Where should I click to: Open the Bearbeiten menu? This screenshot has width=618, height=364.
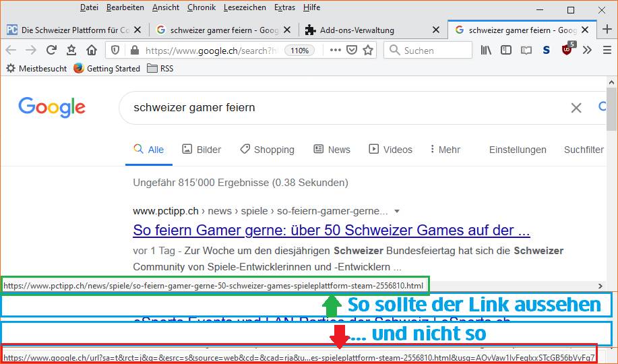[x=125, y=7]
